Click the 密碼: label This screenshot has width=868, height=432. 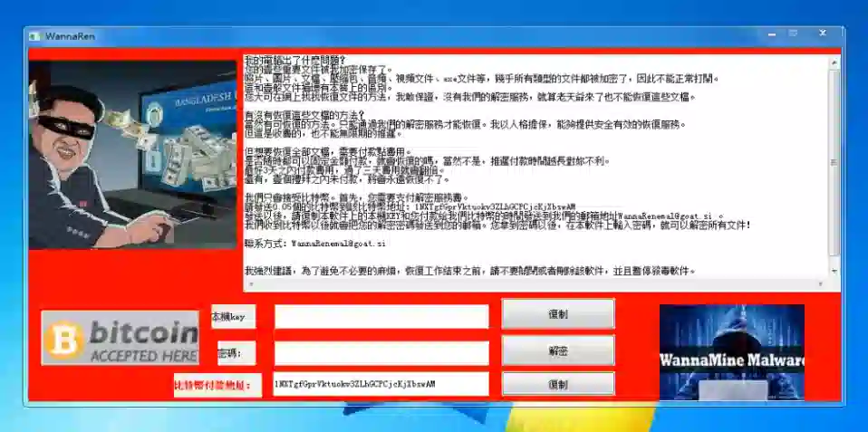click(x=236, y=353)
